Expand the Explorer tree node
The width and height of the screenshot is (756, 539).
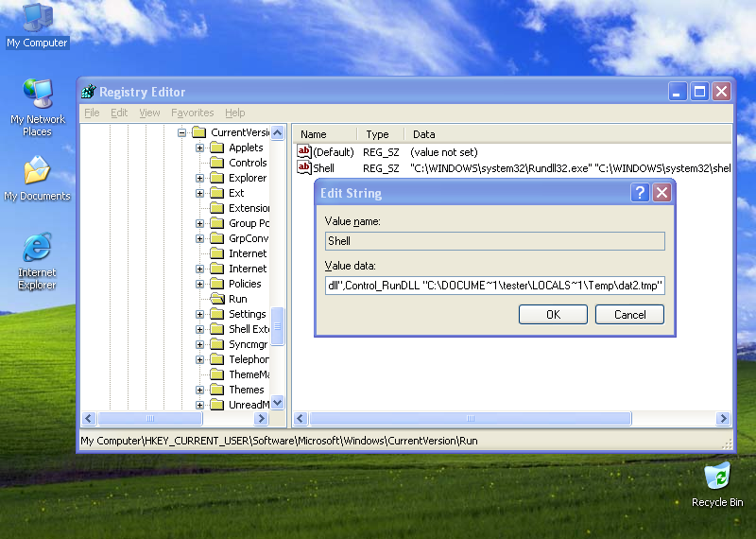coord(199,178)
